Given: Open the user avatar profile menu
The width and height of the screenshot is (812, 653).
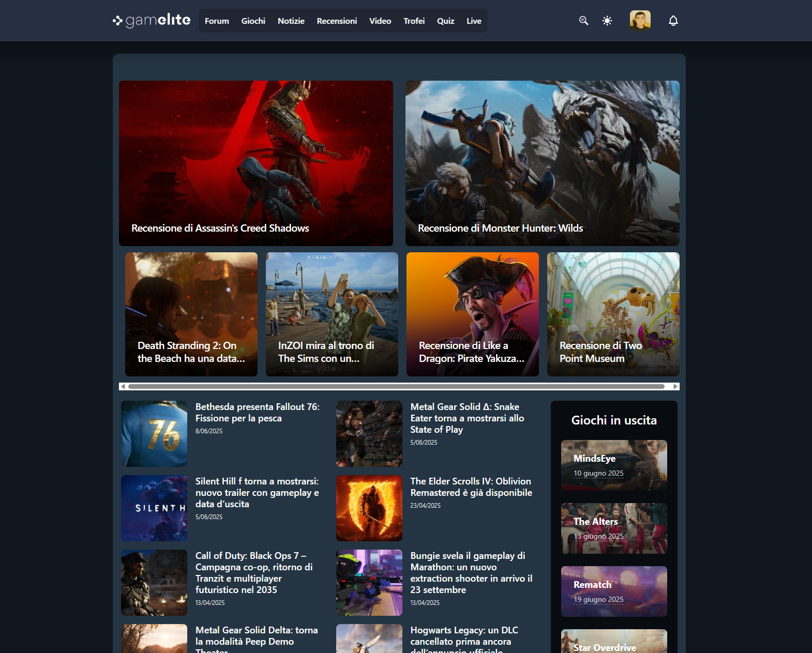Looking at the screenshot, I should 640,21.
